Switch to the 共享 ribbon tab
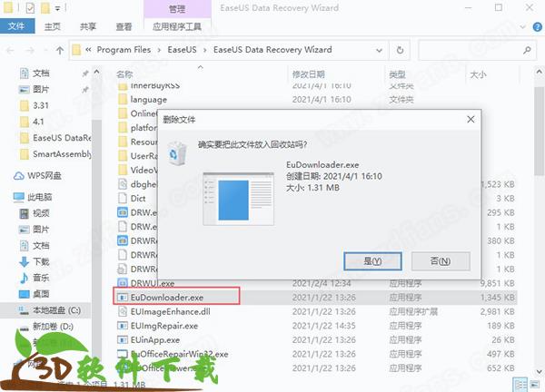Viewport: 545px width, 392px height. [88, 26]
